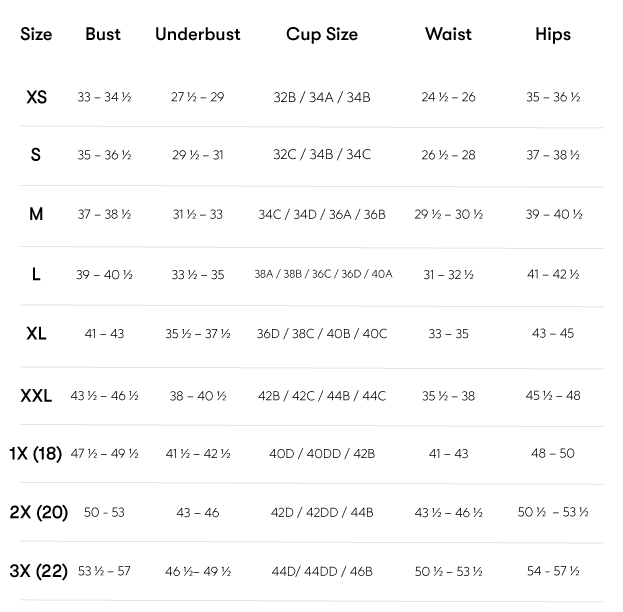The width and height of the screenshot is (623, 612).
Task: Select the XXL size row label
Action: pyautogui.click(x=36, y=396)
